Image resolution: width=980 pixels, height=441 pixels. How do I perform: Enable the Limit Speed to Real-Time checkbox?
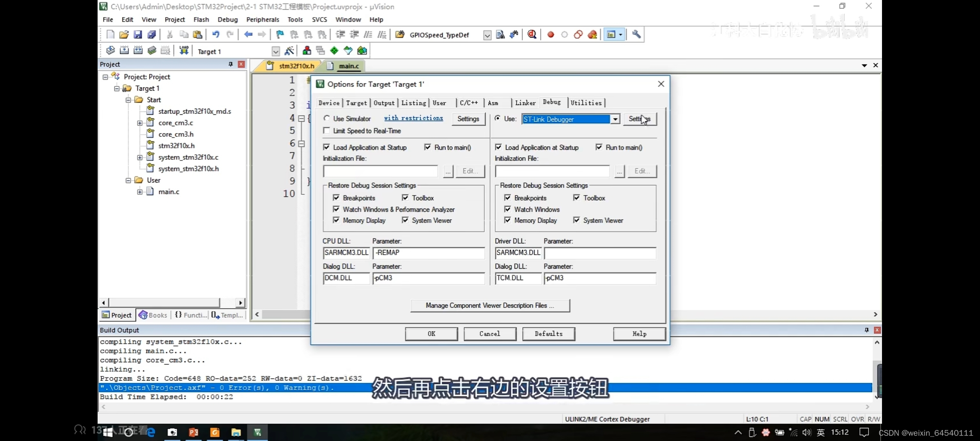coord(327,131)
